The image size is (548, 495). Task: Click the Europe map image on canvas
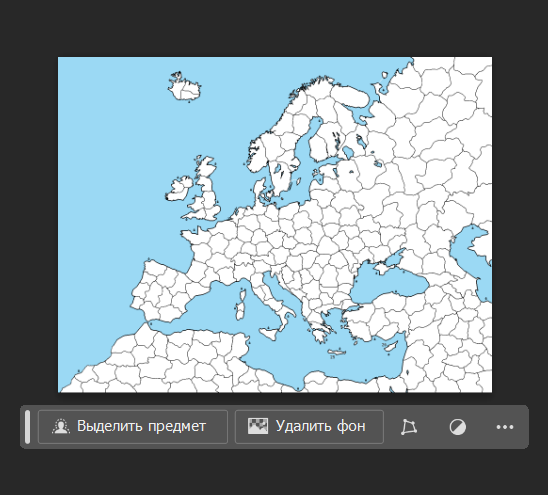tap(275, 224)
